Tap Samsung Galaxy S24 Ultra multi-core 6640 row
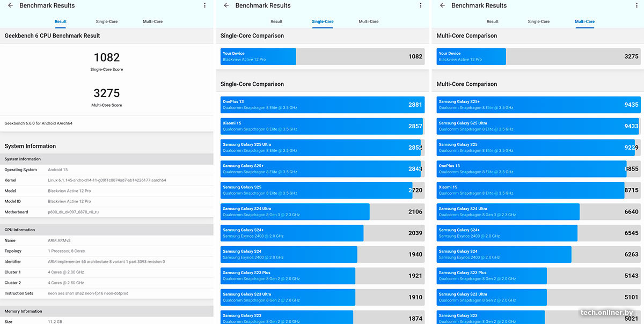Image resolution: width=644 pixels, height=324 pixels. pyautogui.click(x=538, y=211)
